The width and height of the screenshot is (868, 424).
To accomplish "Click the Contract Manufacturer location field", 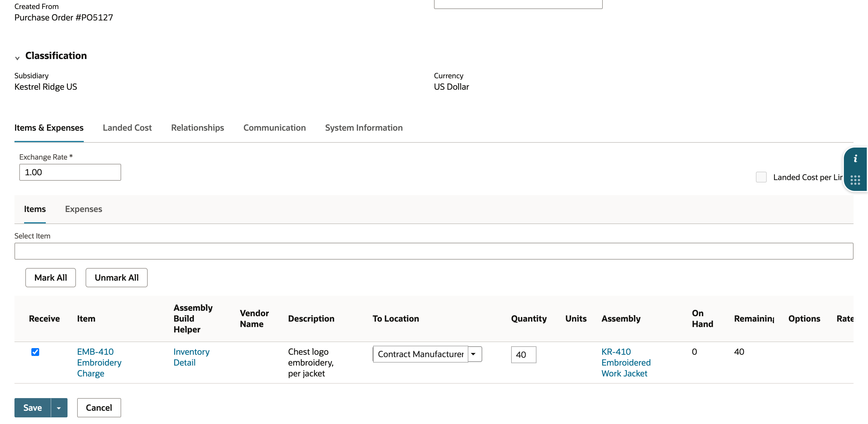I will point(420,354).
